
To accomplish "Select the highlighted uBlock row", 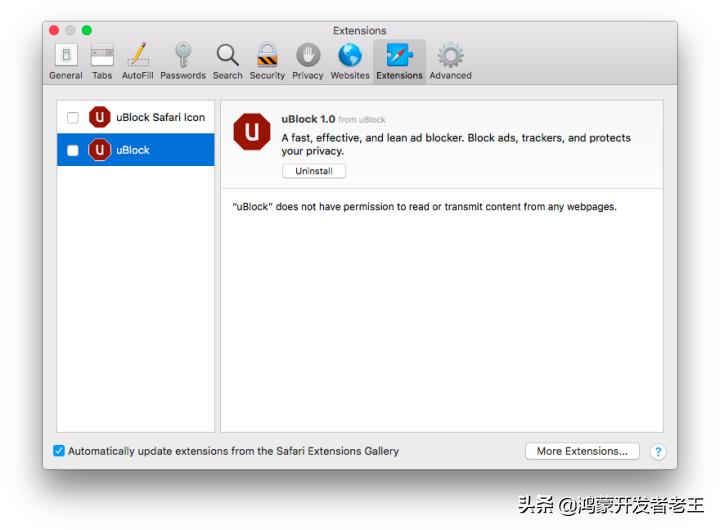I will 135,150.
